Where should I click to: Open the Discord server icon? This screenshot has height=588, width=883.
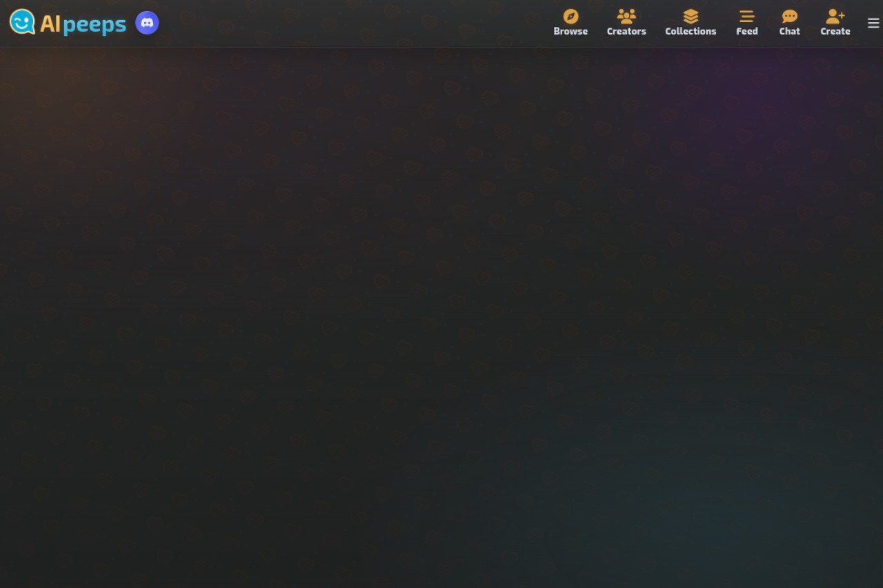147,23
